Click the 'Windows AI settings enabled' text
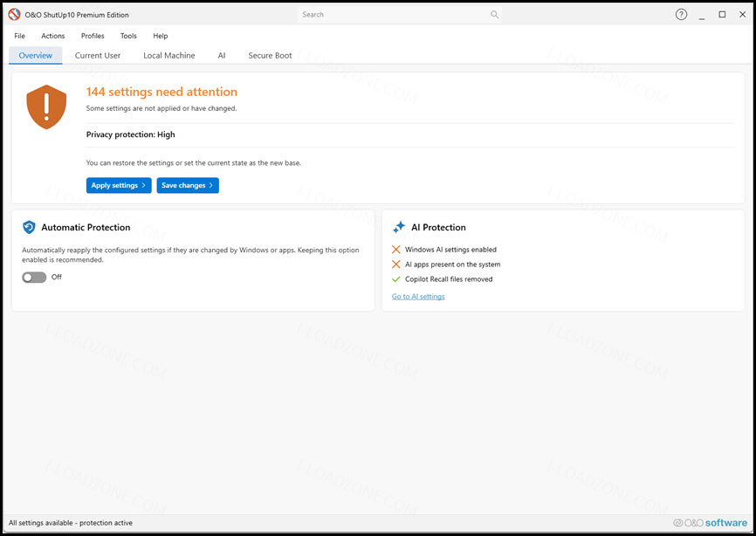Image resolution: width=756 pixels, height=536 pixels. pos(450,249)
